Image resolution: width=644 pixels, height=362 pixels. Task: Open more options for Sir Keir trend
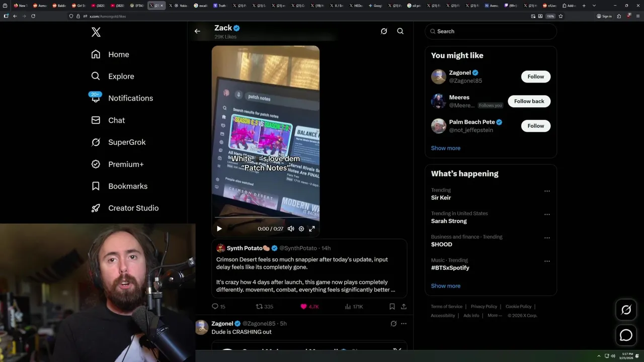[547, 191]
